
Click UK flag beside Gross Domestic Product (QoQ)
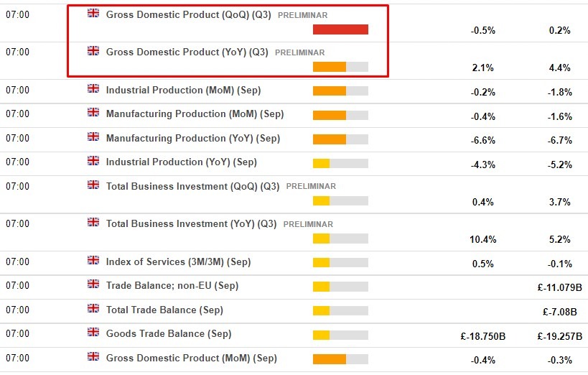[x=93, y=13]
